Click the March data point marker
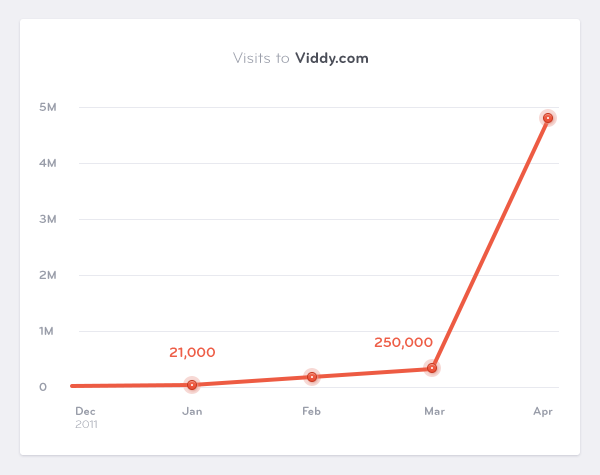The width and height of the screenshot is (600, 475). point(432,368)
